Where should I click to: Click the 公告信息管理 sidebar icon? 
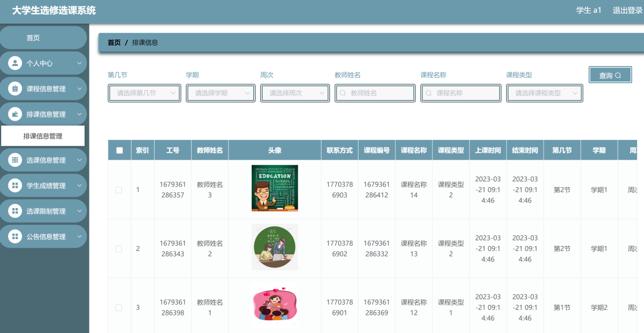(15, 236)
